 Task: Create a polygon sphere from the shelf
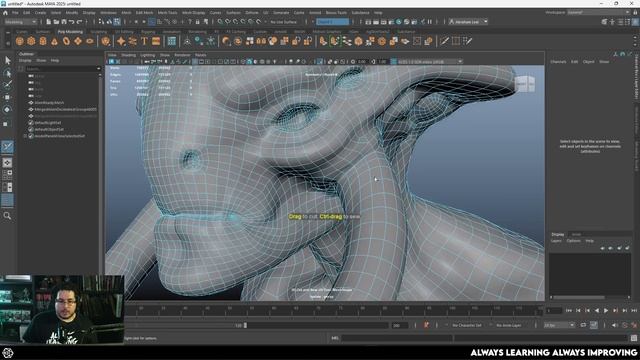coord(20,41)
